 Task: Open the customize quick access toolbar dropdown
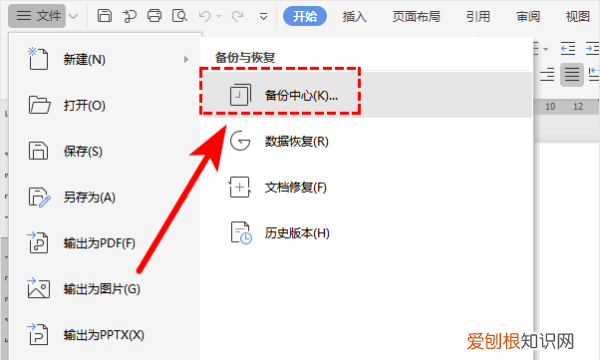(263, 16)
